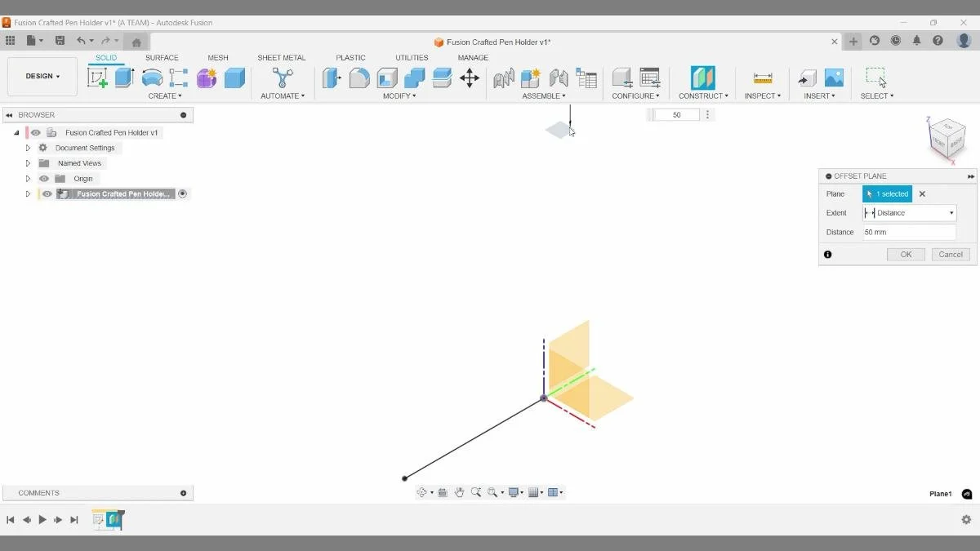The width and height of the screenshot is (980, 551).
Task: Cancel the Offset Plane operation
Action: pos(950,254)
